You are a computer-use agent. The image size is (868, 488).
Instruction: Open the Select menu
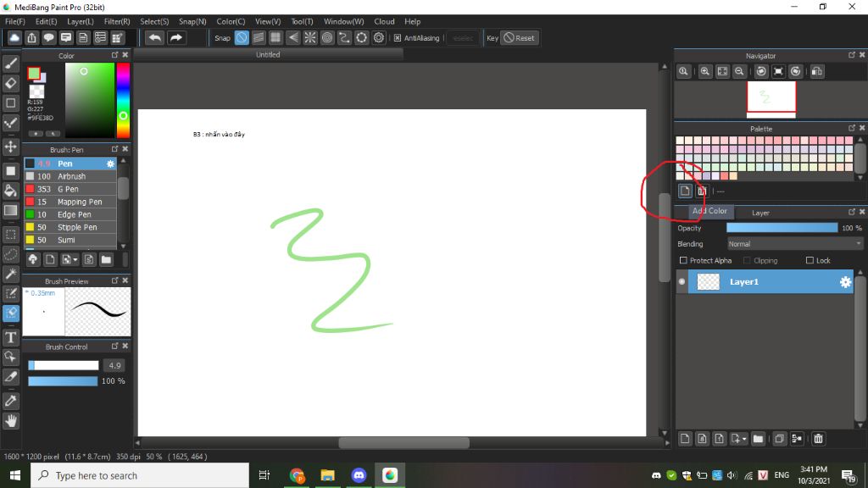154,21
